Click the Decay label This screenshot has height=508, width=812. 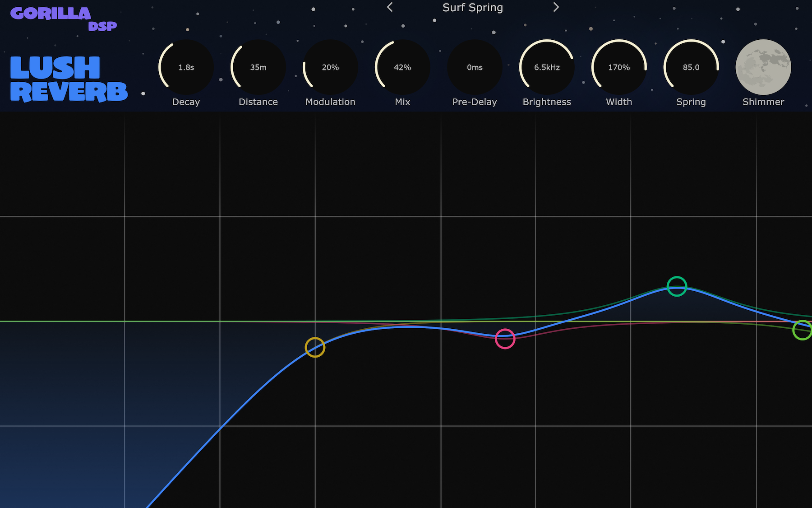tap(186, 102)
